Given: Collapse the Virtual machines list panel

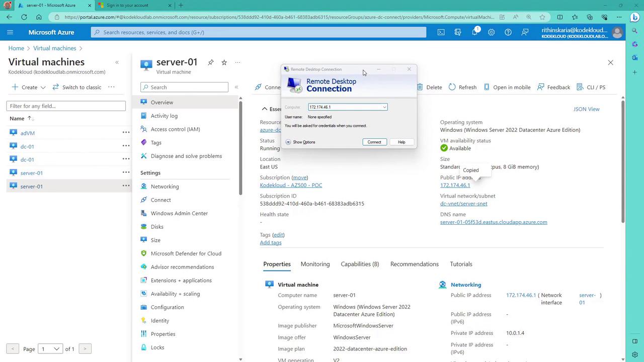Looking at the screenshot, I should (x=117, y=62).
